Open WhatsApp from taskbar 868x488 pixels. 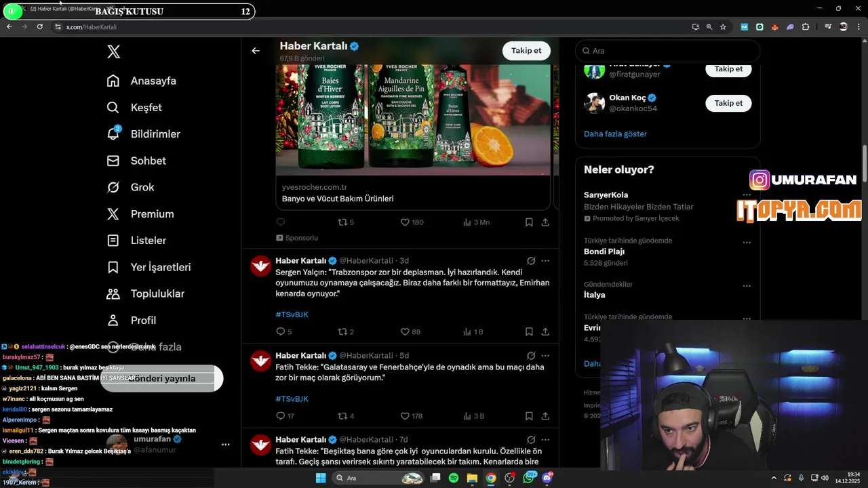point(528,478)
